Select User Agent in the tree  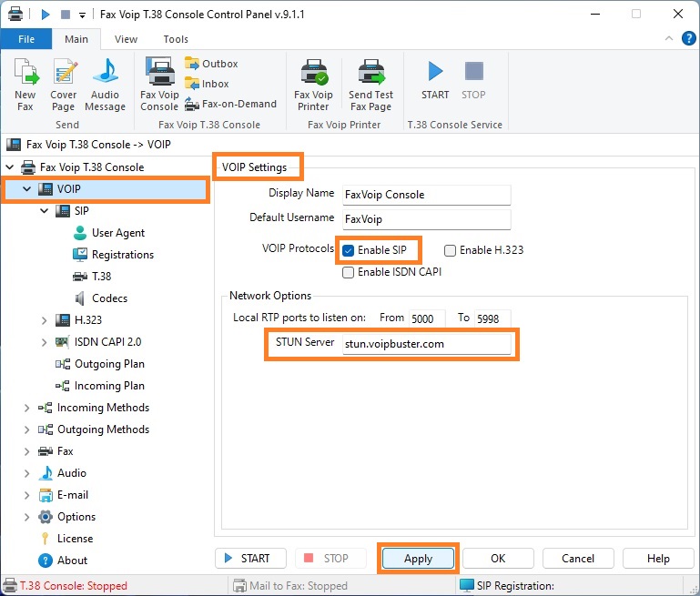pos(109,233)
